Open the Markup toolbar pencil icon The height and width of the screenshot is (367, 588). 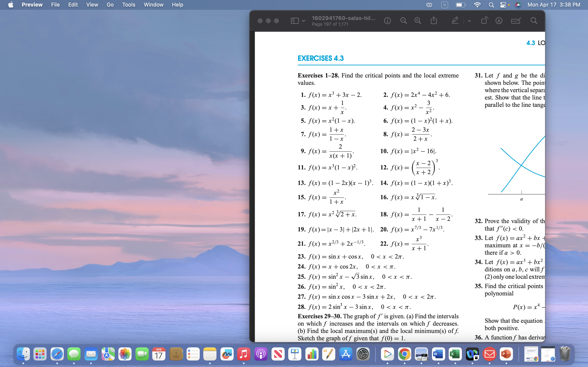coord(455,21)
